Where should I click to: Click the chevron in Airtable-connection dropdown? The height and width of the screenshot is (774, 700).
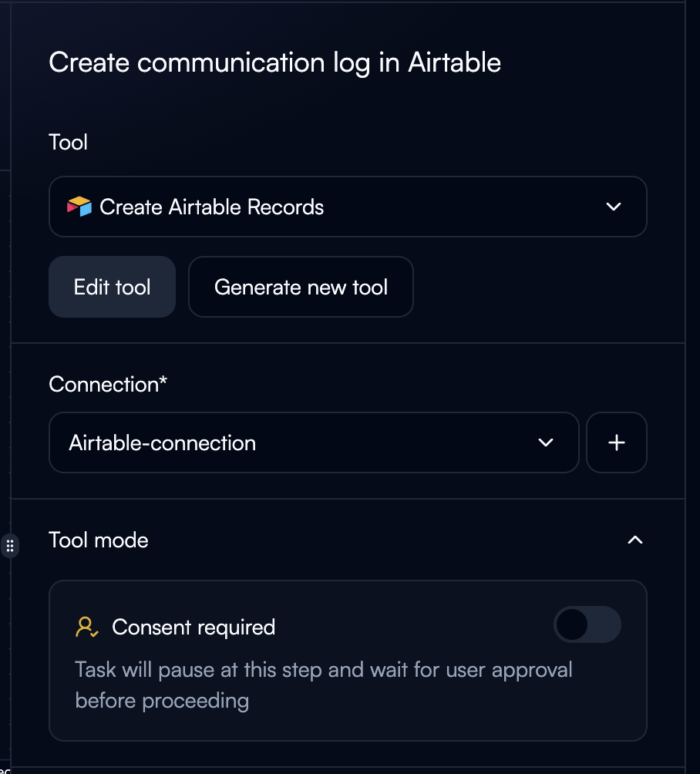546,443
